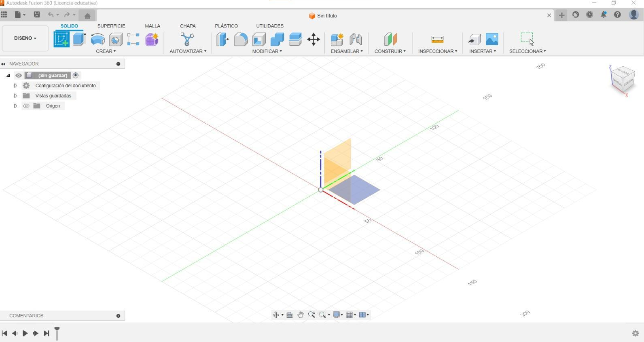Switch to the SUPERFICIE tab
The height and width of the screenshot is (342, 644).
coord(111,26)
